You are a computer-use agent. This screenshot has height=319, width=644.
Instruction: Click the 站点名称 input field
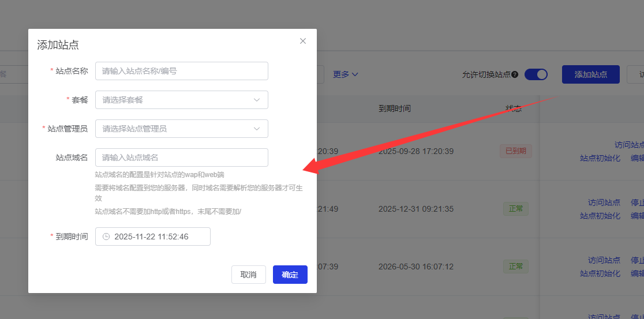click(181, 71)
